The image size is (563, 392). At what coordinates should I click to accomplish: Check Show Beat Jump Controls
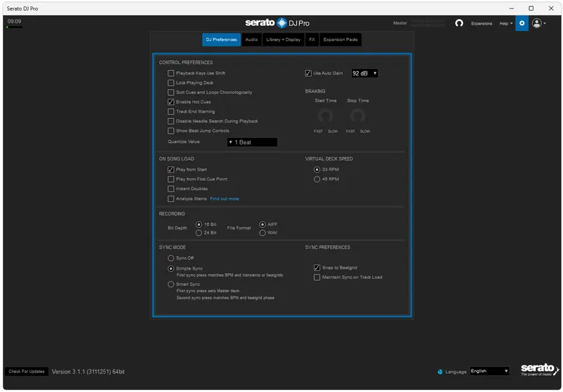coord(171,131)
